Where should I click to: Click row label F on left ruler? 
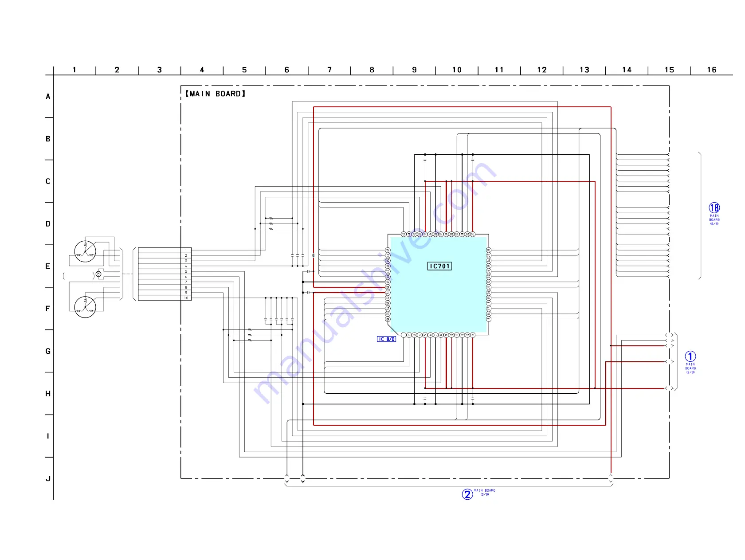48,309
